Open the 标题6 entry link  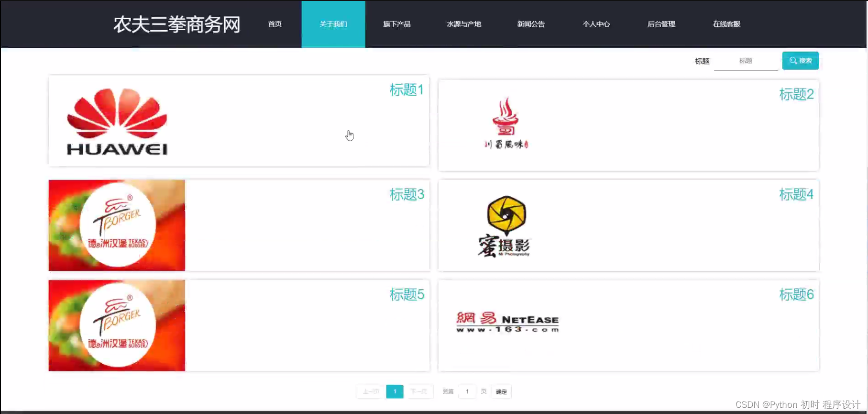[x=796, y=294]
